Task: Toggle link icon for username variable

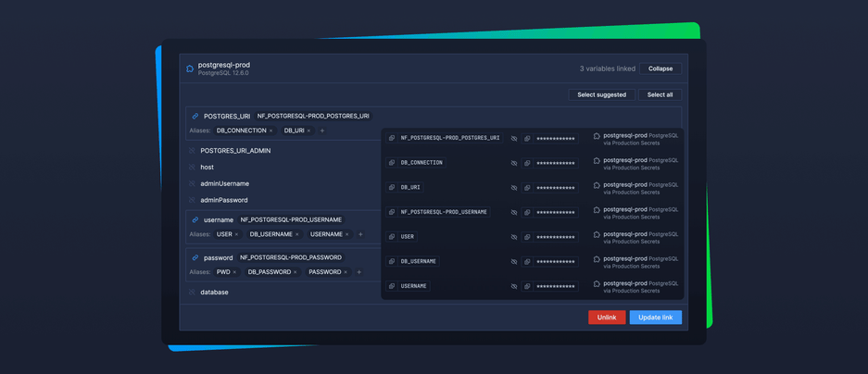Action: [195, 219]
